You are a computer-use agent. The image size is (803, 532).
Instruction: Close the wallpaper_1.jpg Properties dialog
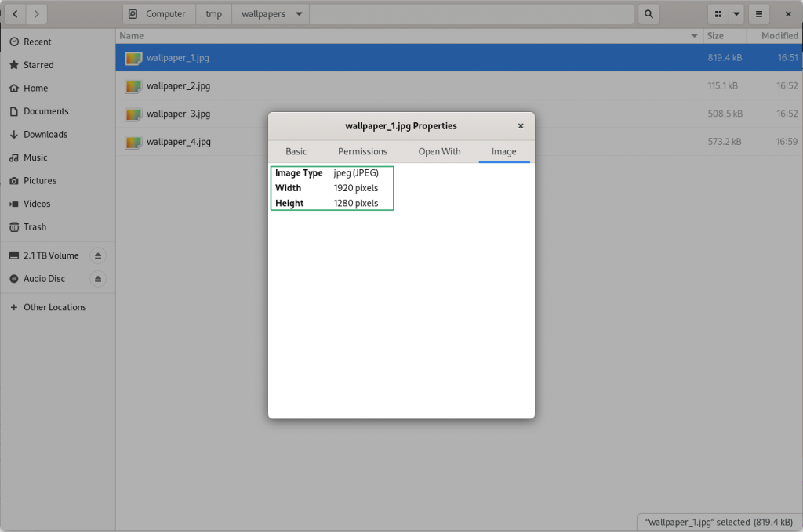click(x=521, y=125)
